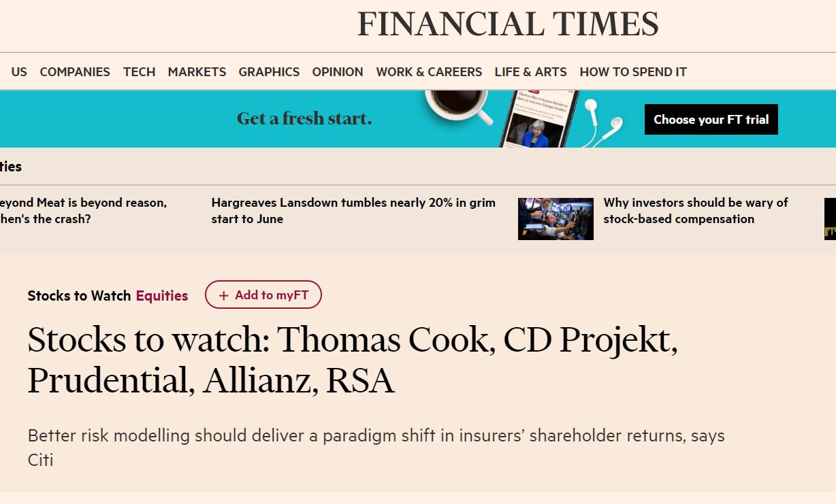Image resolution: width=836 pixels, height=504 pixels.
Task: Go to Work & Careers section
Action: (x=429, y=71)
